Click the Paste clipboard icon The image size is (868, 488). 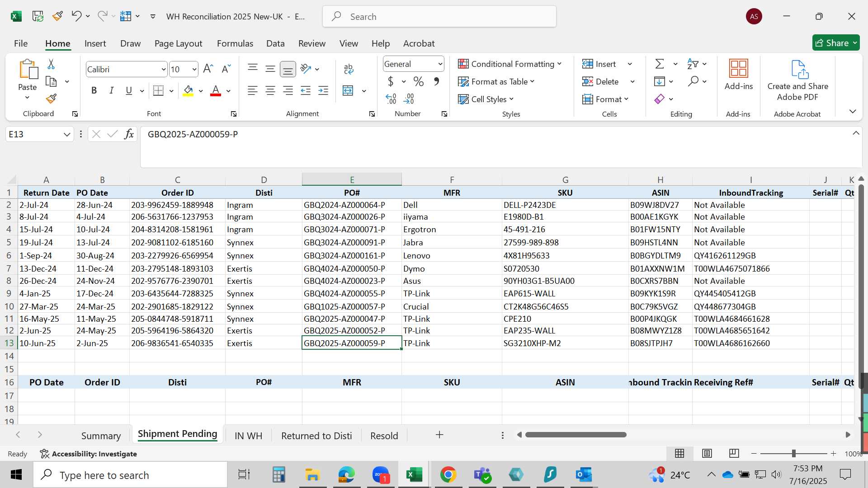(28, 69)
